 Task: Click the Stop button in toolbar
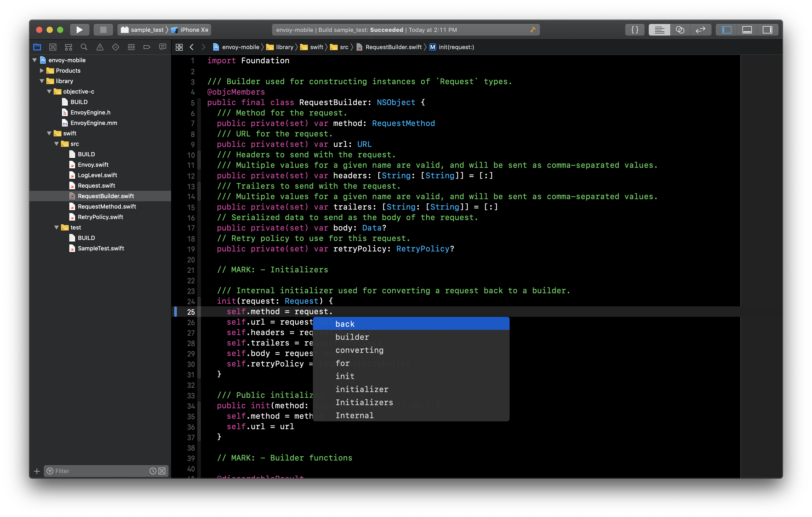103,30
